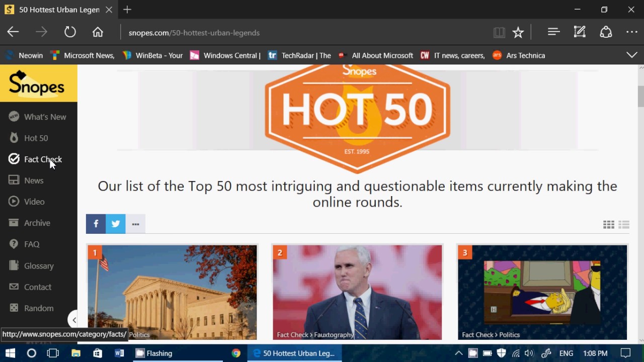
Task: Open Ars Technica favorite bookmark
Action: pyautogui.click(x=519, y=55)
